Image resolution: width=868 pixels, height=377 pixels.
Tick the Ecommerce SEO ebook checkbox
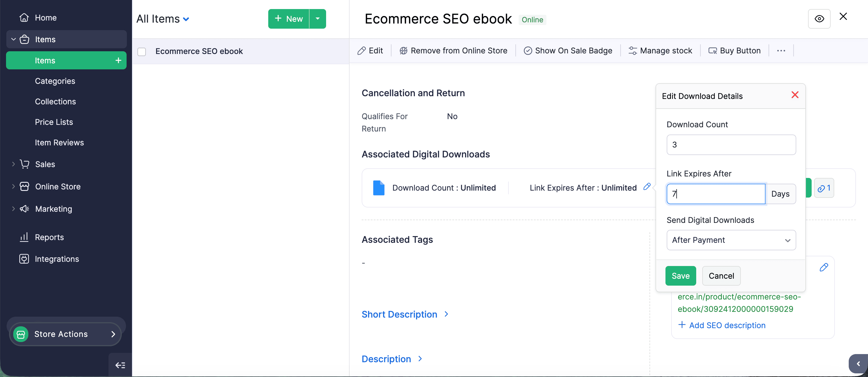tap(142, 52)
